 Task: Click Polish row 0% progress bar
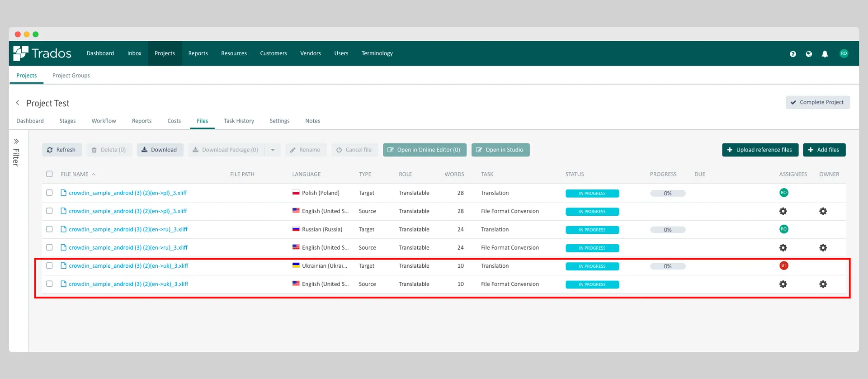668,193
